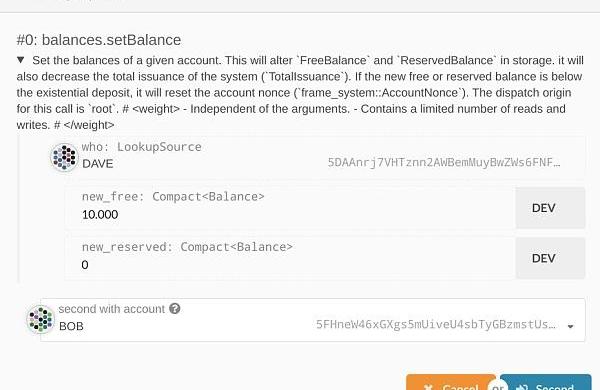
Task: Click the orange Cancel button
Action: tap(451, 382)
